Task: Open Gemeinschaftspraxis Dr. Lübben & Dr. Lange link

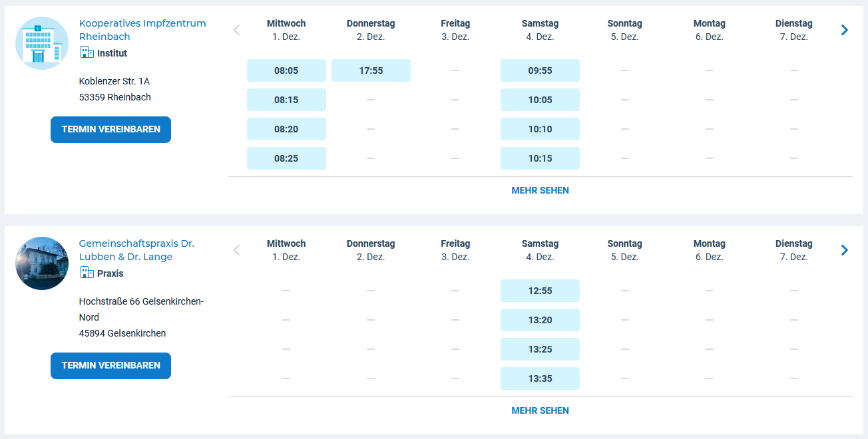Action: coord(136,250)
